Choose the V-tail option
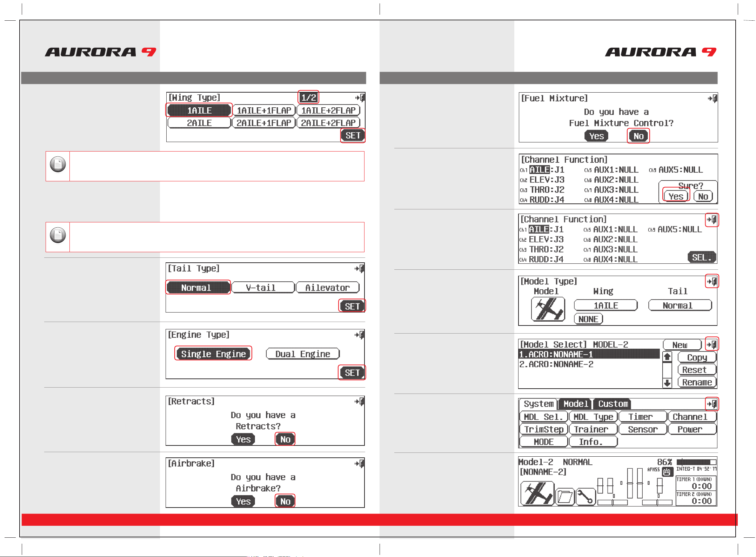This screenshot has height=557, width=756. pos(263,288)
